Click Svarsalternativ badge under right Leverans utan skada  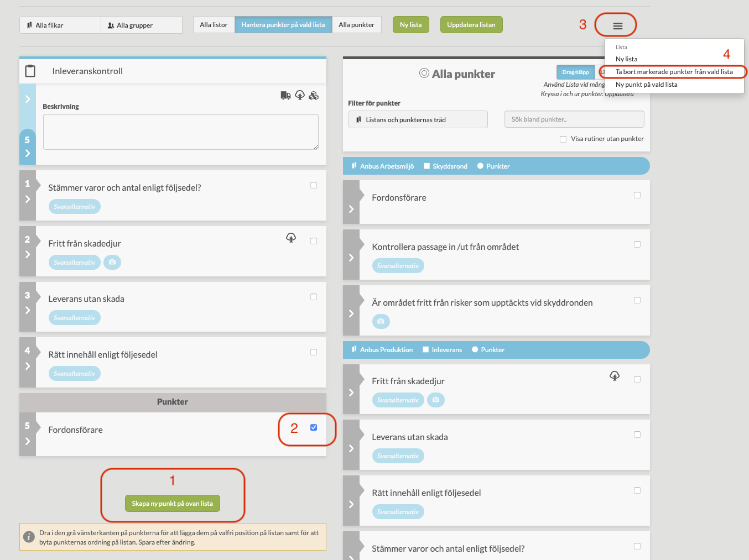(398, 456)
